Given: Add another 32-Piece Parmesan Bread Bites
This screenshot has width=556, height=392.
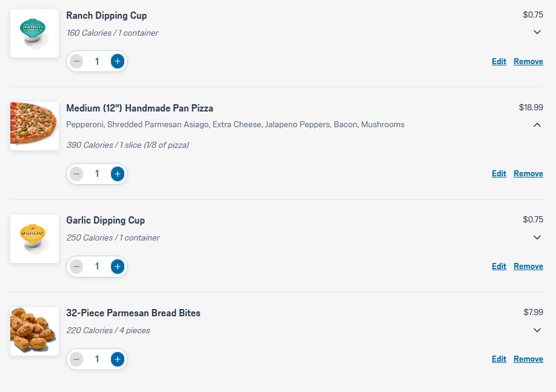Looking at the screenshot, I should pyautogui.click(x=118, y=359).
